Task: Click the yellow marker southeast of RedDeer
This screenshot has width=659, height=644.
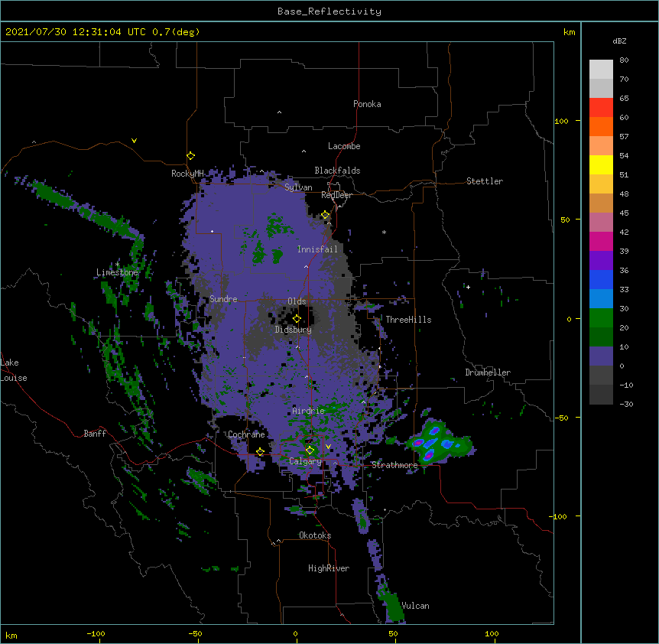Action: coord(326,215)
